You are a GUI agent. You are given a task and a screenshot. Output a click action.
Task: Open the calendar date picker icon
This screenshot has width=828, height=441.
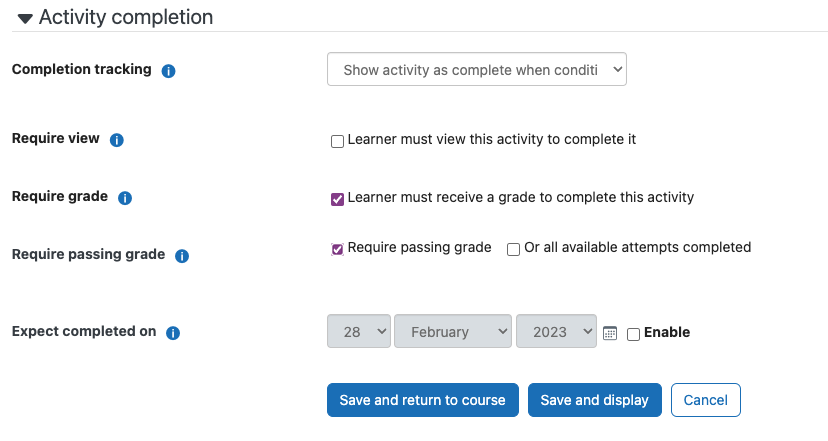pos(610,333)
